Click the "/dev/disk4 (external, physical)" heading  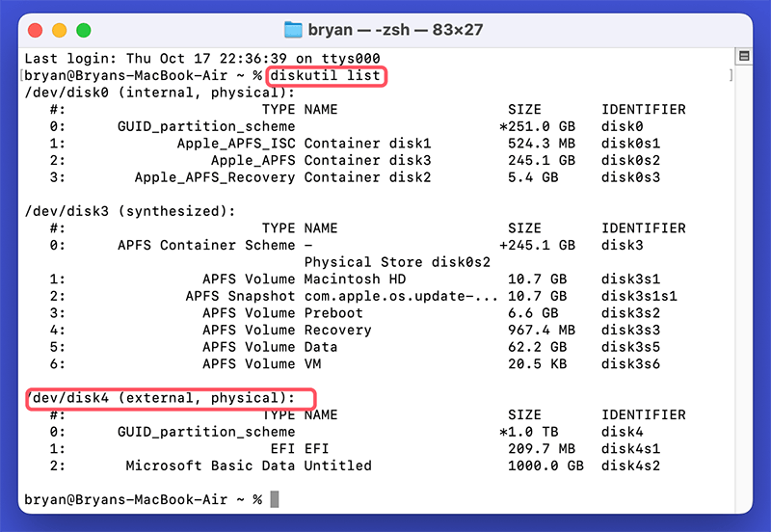(x=172, y=398)
